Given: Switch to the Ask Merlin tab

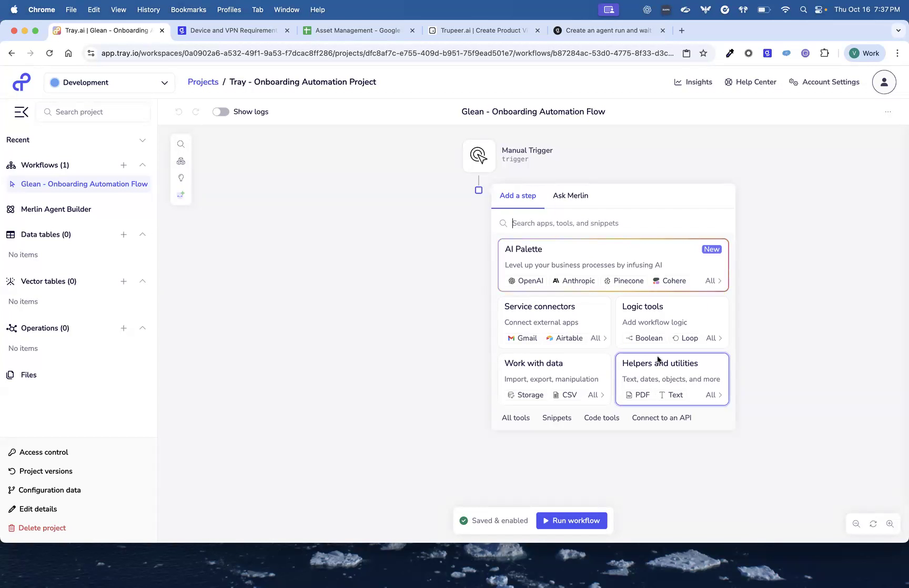Looking at the screenshot, I should [570, 195].
